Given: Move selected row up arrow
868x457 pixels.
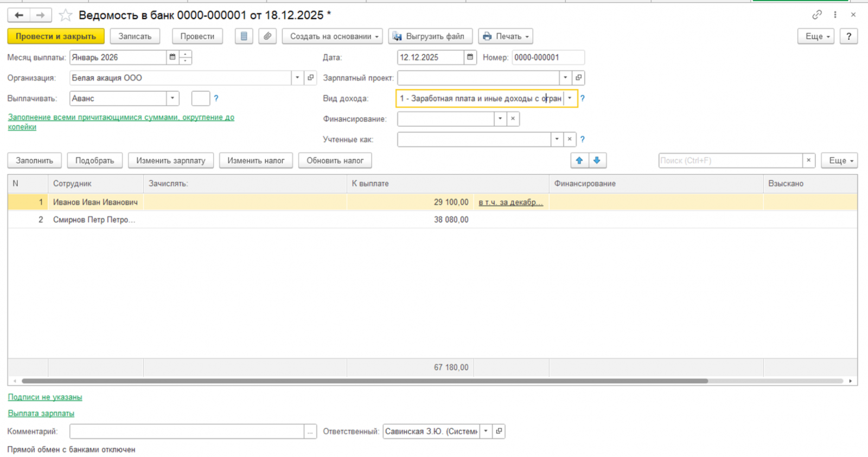Looking at the screenshot, I should click(579, 160).
